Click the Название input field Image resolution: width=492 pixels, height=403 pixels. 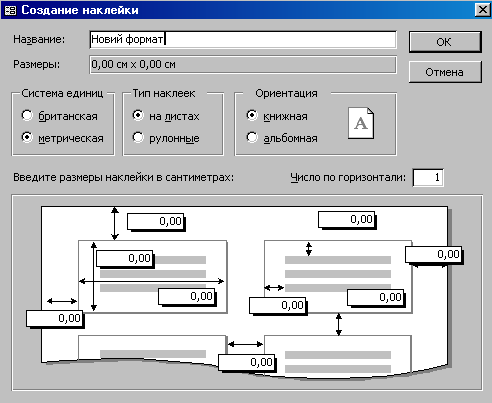(243, 39)
